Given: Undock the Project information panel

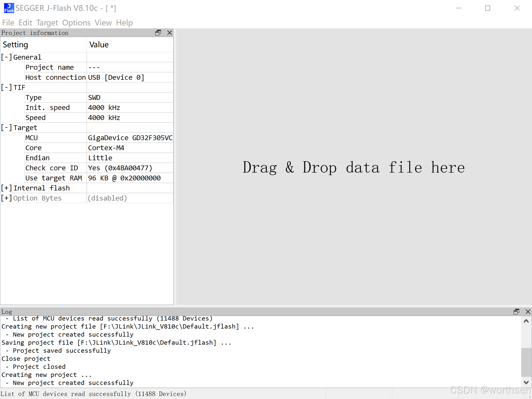Looking at the screenshot, I should click(158, 33).
